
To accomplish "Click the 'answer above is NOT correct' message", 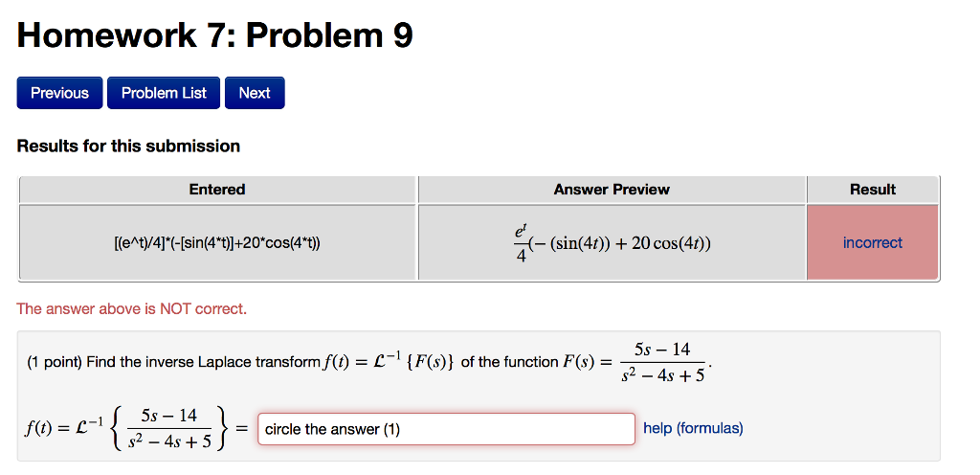I will (132, 308).
